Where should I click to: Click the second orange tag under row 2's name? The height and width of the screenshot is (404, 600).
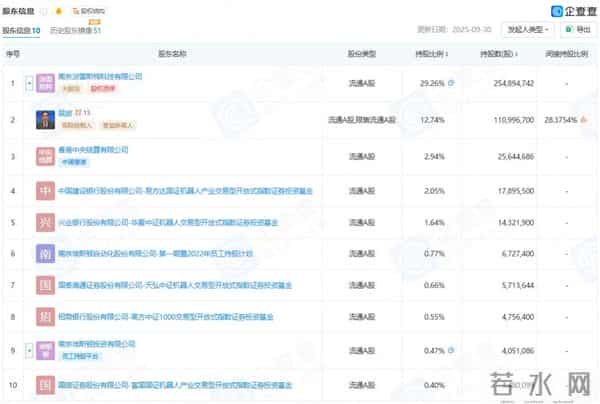tap(117, 125)
